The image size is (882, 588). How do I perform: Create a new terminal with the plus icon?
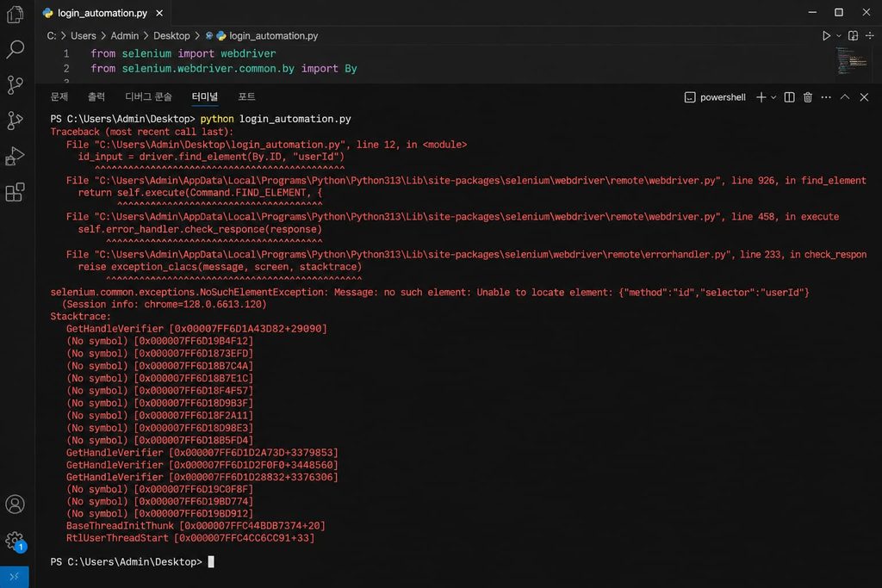point(761,97)
